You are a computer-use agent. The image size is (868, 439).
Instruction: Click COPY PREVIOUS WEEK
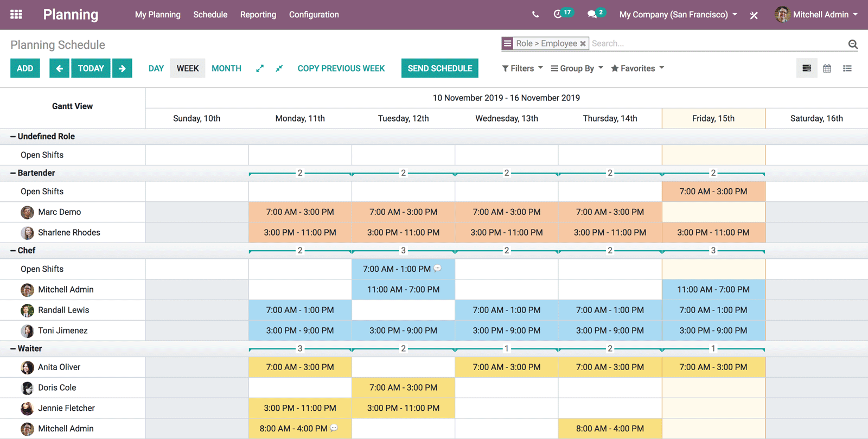tap(341, 68)
